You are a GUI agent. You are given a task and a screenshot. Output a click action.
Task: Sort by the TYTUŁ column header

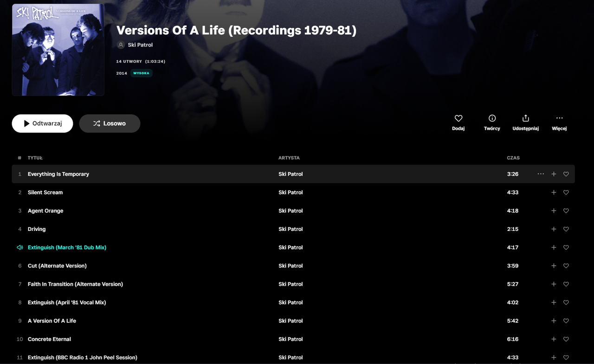pos(35,158)
